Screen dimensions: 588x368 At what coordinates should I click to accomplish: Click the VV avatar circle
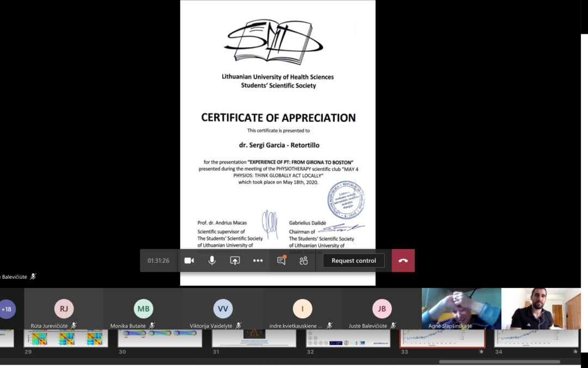223,309
